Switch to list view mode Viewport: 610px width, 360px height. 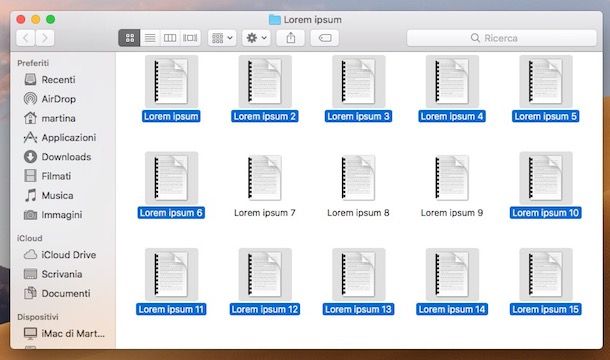(150, 38)
